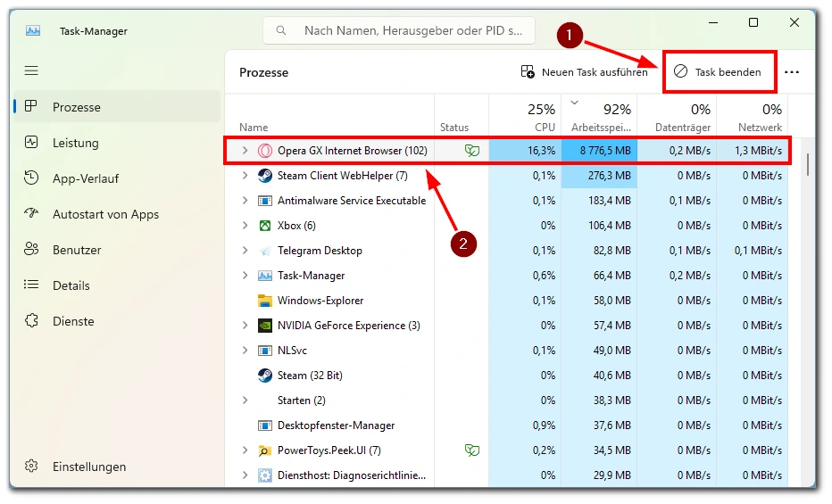832x504 pixels.
Task: Click the Windows-Explorer folder icon
Action: tap(265, 301)
